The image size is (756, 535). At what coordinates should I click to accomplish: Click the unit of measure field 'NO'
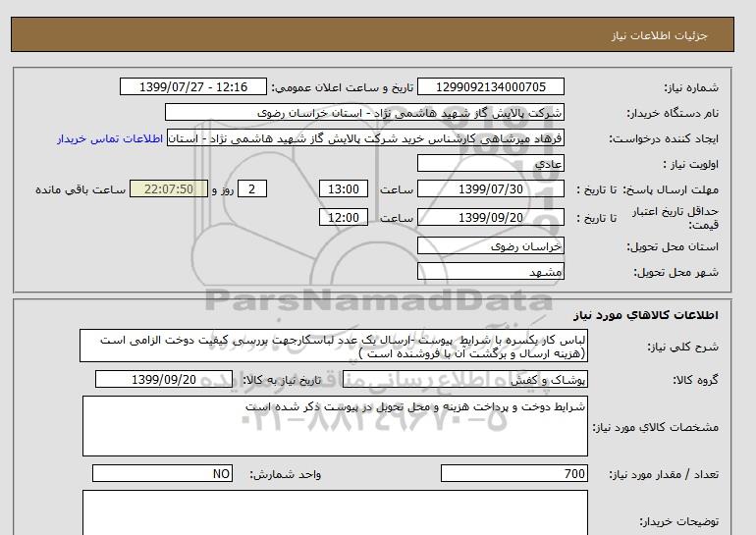click(x=164, y=474)
